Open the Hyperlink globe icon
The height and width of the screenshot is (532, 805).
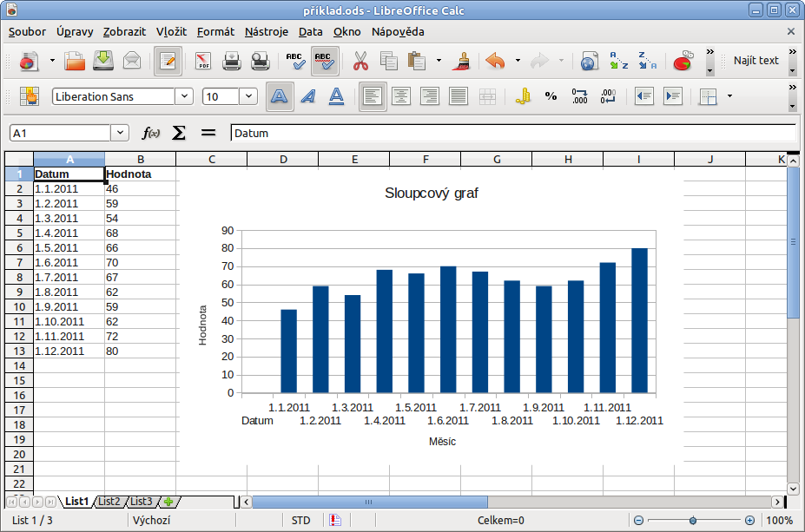[x=590, y=61]
